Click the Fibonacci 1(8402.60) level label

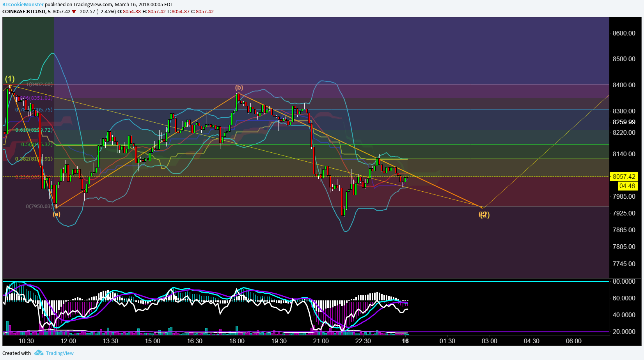coord(39,84)
